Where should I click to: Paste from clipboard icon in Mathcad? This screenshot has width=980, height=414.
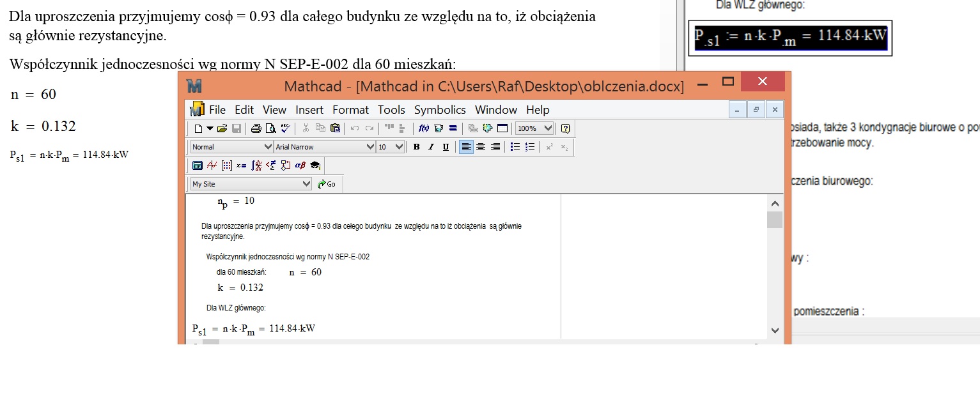335,128
